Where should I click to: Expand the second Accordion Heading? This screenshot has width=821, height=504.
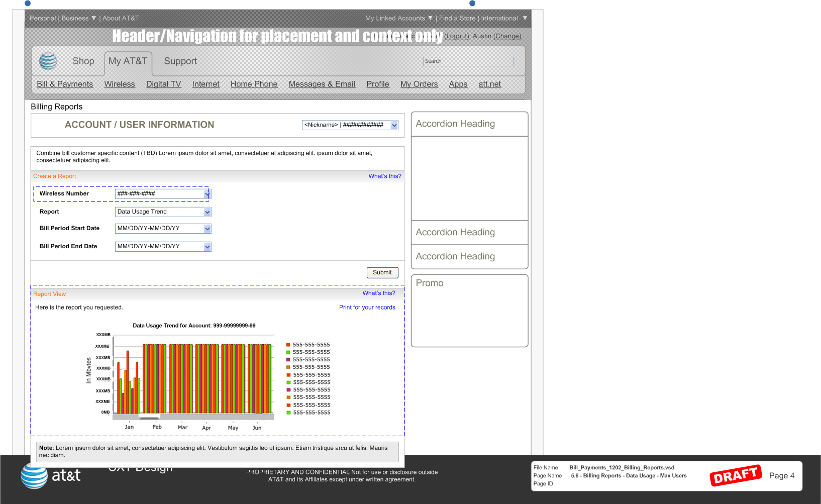pyautogui.click(x=469, y=232)
